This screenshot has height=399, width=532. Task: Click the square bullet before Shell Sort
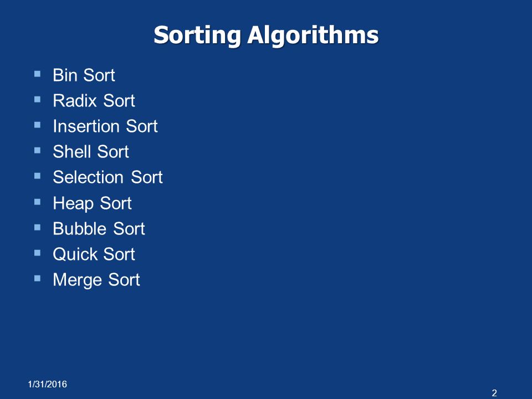(37, 150)
